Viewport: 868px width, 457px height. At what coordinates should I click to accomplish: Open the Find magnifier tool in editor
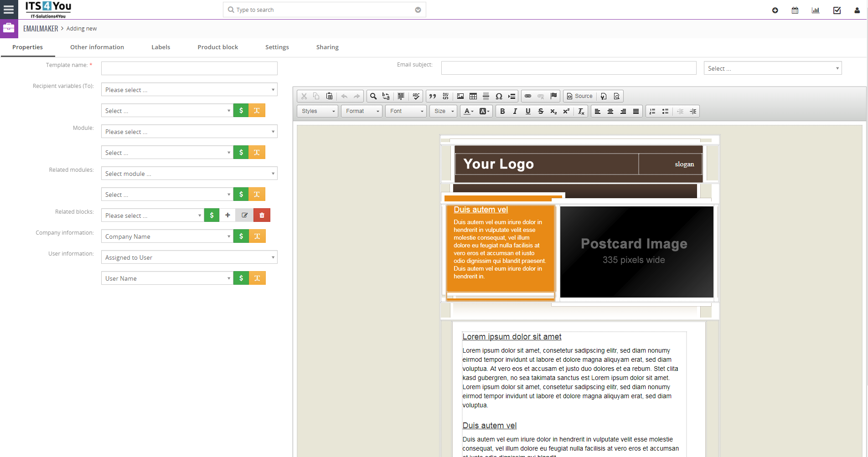pos(373,96)
